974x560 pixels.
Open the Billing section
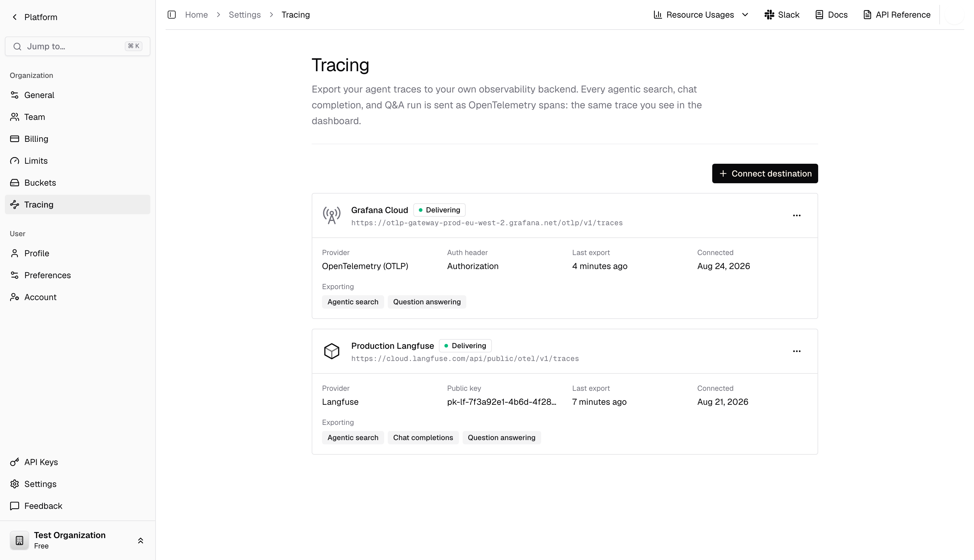77,139
